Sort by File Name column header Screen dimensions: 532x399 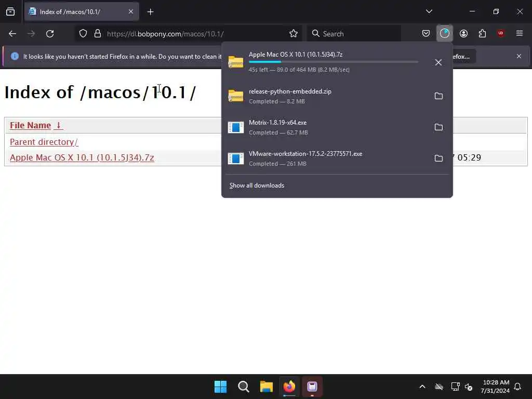tap(36, 125)
